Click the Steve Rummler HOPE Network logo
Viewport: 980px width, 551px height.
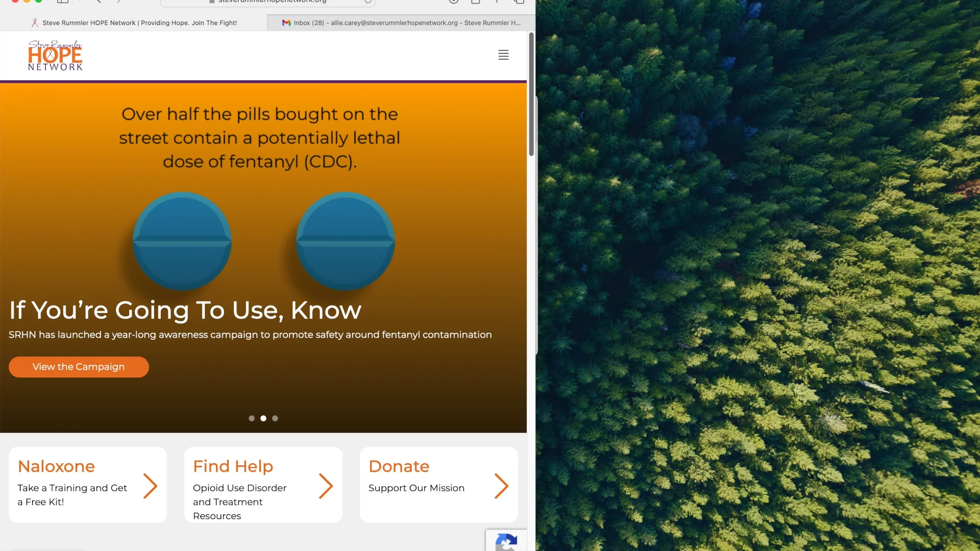[x=55, y=56]
